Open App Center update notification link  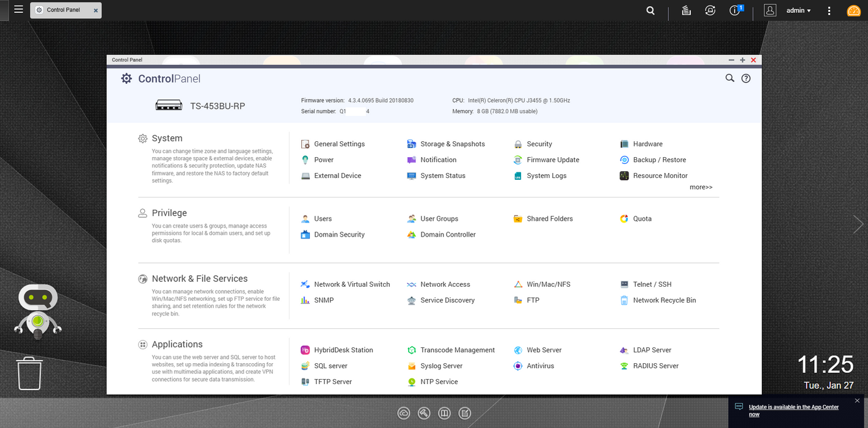pos(793,410)
